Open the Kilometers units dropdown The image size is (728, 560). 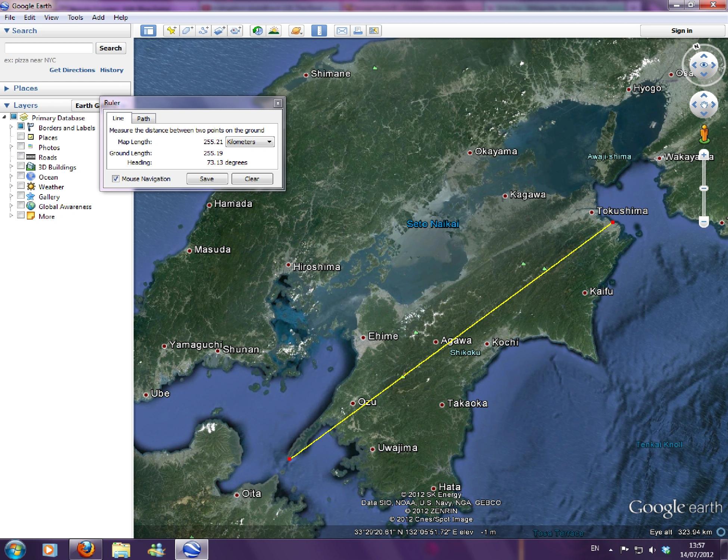pos(250,142)
